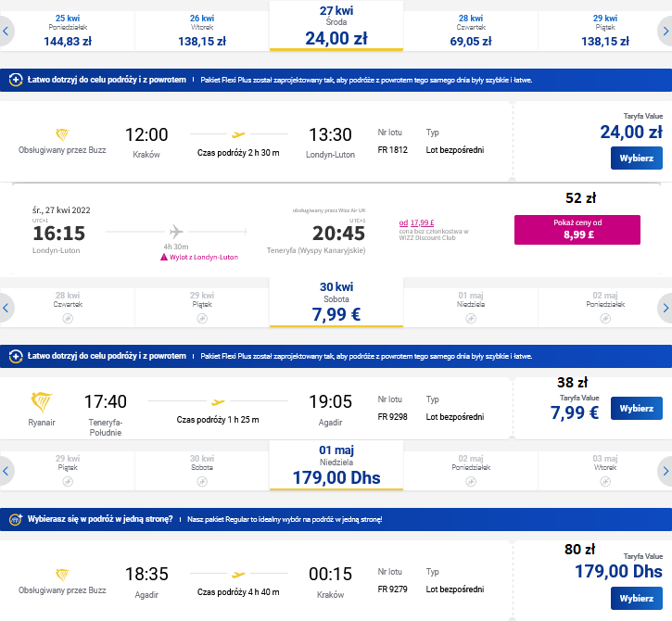Click right arrow beside 02 maj Poniedziałek tab
Image resolution: width=672 pixels, height=621 pixels.
(x=666, y=308)
